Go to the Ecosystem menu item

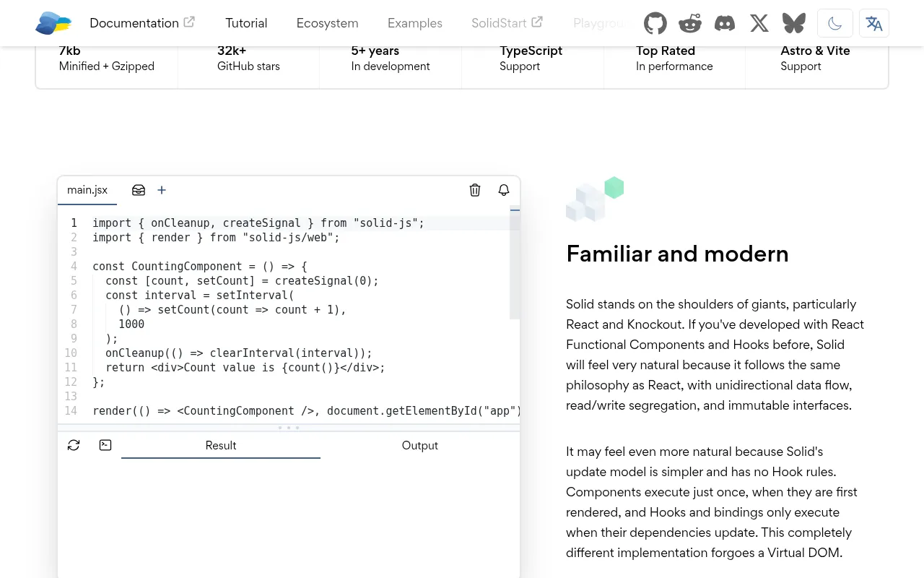click(x=327, y=23)
